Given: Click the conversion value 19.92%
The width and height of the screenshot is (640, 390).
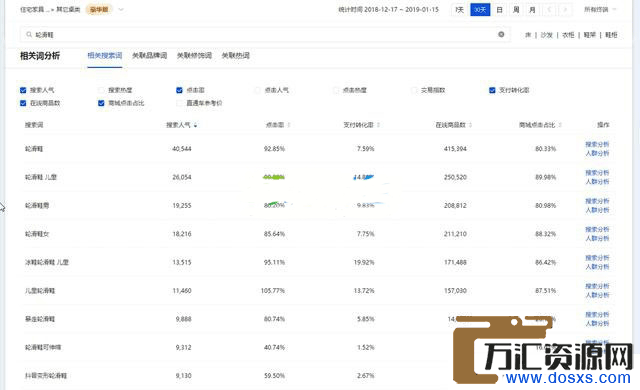Looking at the screenshot, I should click(x=364, y=262).
